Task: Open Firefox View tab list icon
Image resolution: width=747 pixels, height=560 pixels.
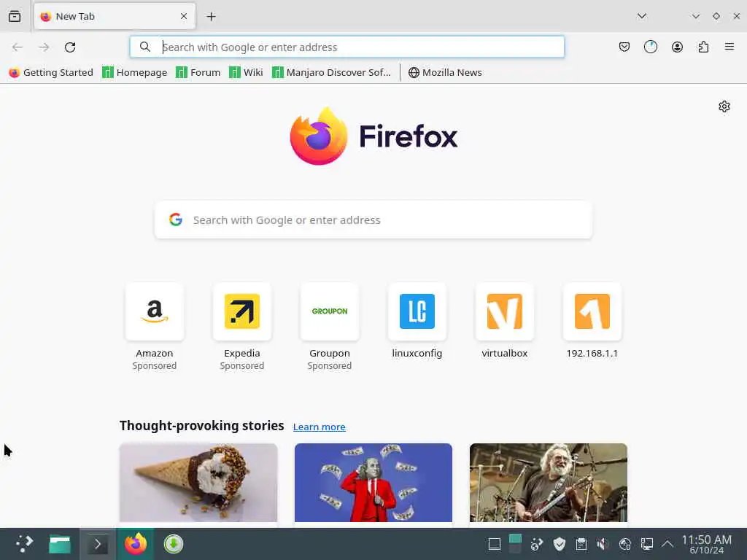Action: point(15,16)
